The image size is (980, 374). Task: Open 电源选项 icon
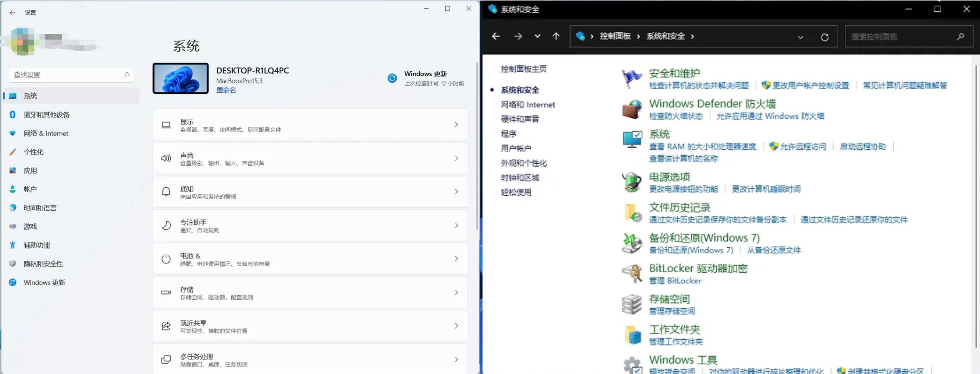[631, 182]
